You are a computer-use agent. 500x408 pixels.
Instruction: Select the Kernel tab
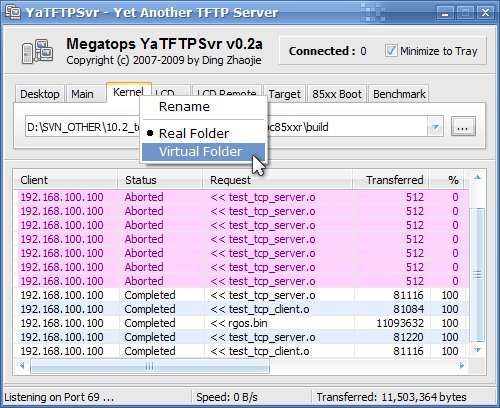(x=128, y=92)
